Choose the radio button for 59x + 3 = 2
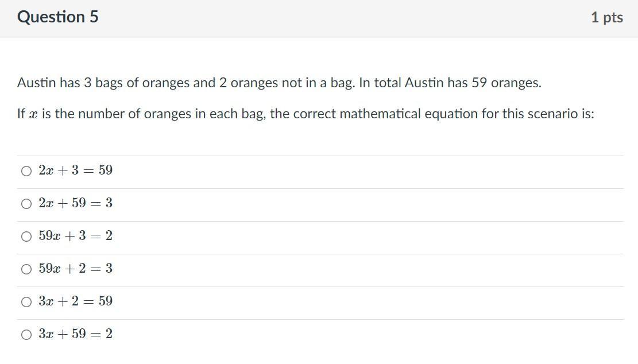Viewport: 638px width, 364px height. pyautogui.click(x=26, y=237)
